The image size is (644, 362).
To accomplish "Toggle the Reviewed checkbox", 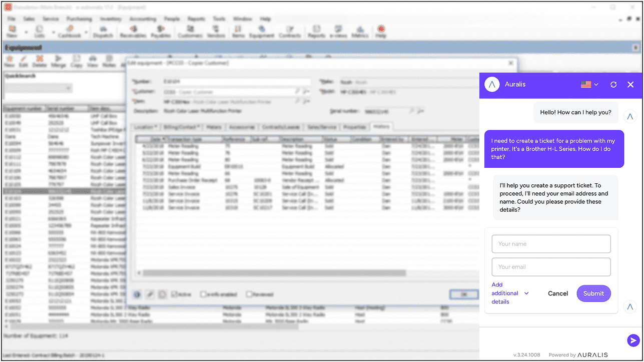I will tap(249, 294).
